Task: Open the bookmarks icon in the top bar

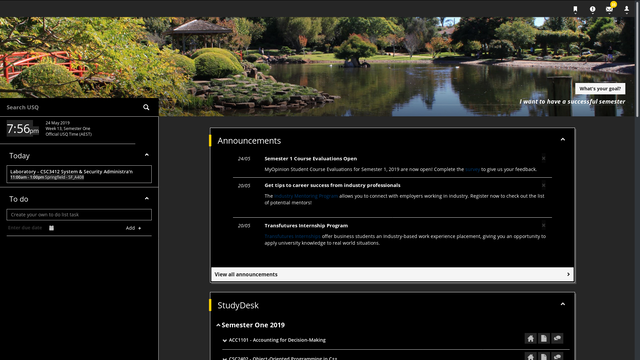Action: (575, 9)
